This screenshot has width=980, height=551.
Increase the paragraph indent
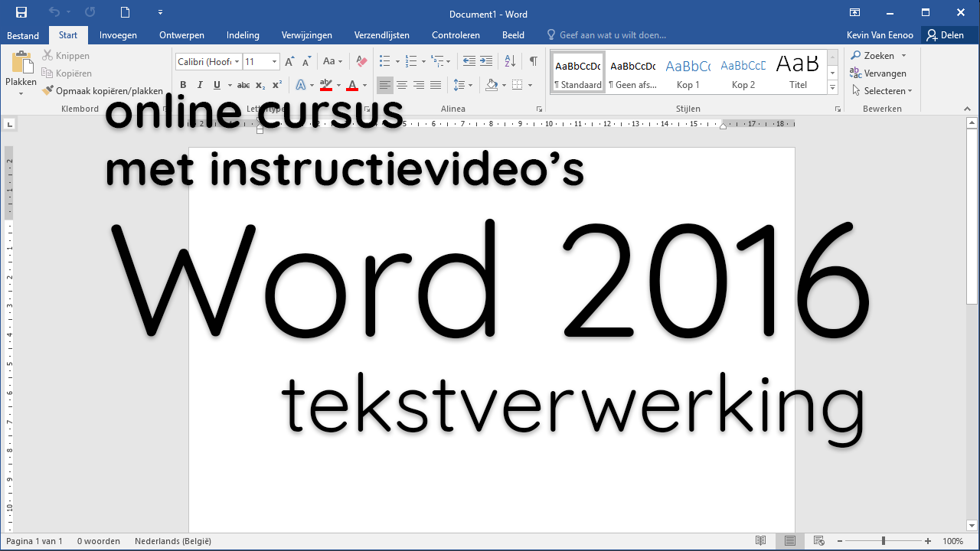tap(488, 61)
